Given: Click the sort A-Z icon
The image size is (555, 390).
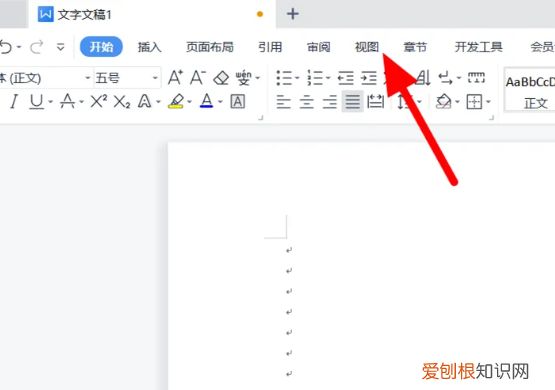Looking at the screenshot, I should (x=423, y=78).
